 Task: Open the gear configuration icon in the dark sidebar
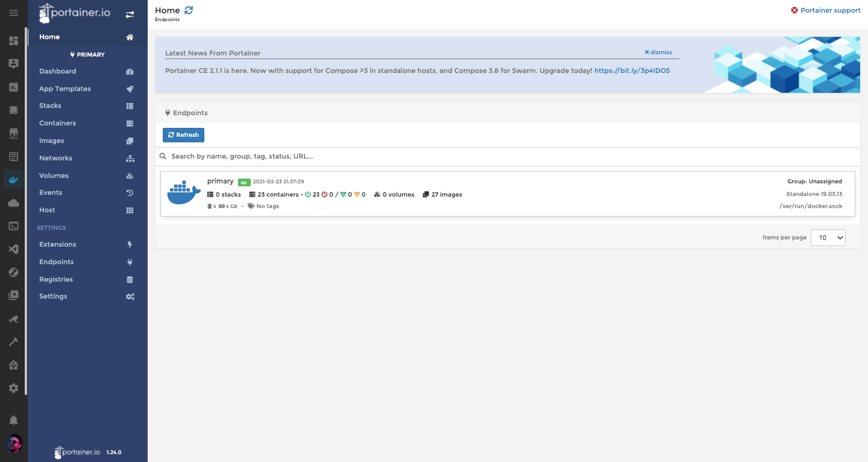tap(13, 388)
